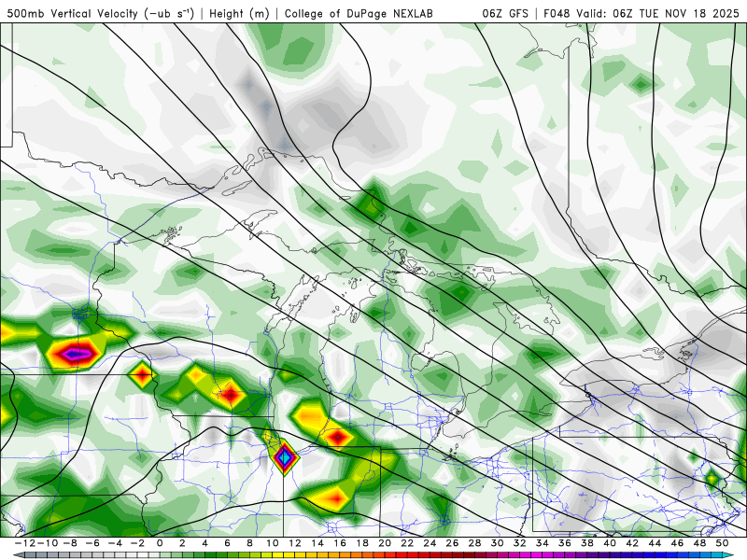Click the '42' color bar label

pyautogui.click(x=632, y=543)
